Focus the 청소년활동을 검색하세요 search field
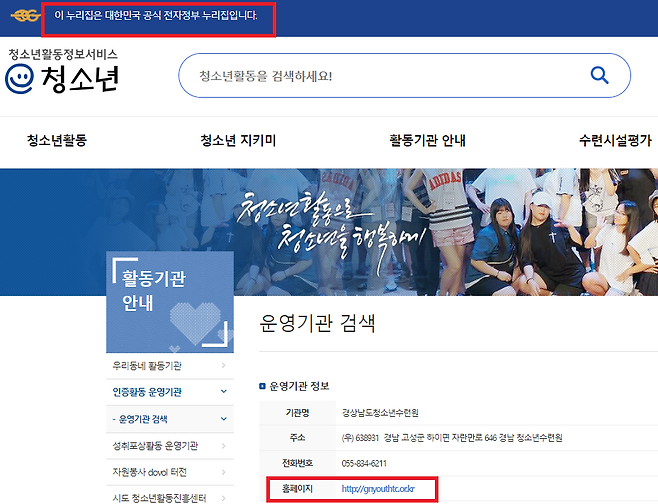The width and height of the screenshot is (658, 504). pyautogui.click(x=404, y=76)
